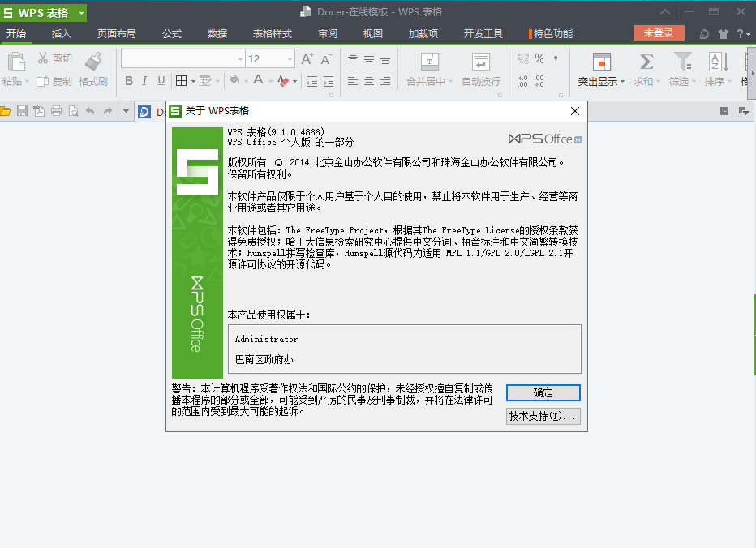Click the 未登录 login button

coord(659,32)
